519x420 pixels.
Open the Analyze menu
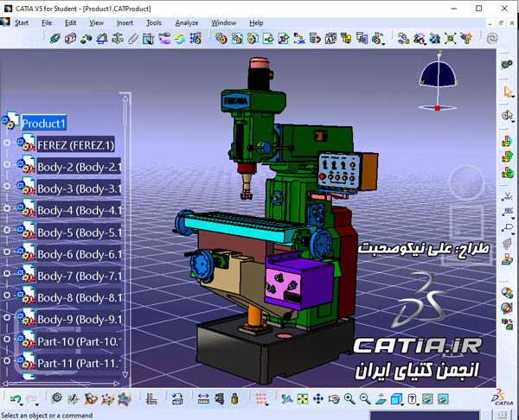(x=187, y=22)
